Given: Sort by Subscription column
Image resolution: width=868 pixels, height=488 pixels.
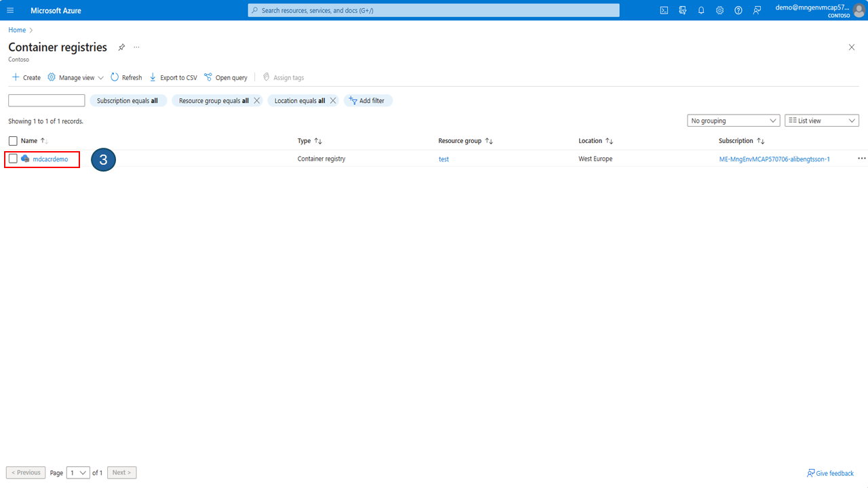Looking at the screenshot, I should click(742, 141).
